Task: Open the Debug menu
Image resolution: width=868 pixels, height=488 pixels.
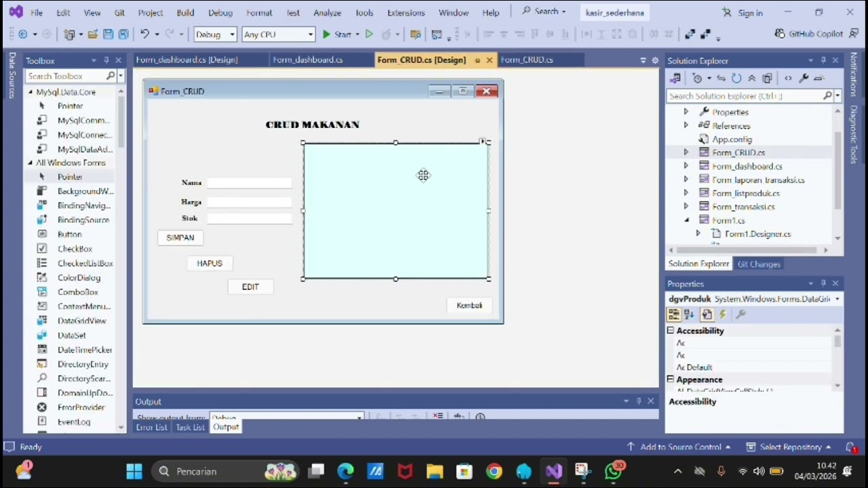Action: point(220,12)
